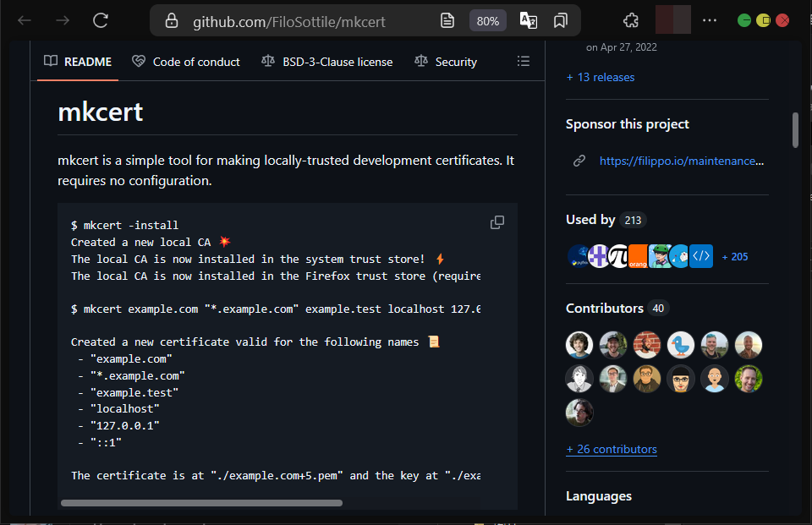This screenshot has height=525, width=812.
Task: Open the Used by 213 heading link
Action: point(606,220)
